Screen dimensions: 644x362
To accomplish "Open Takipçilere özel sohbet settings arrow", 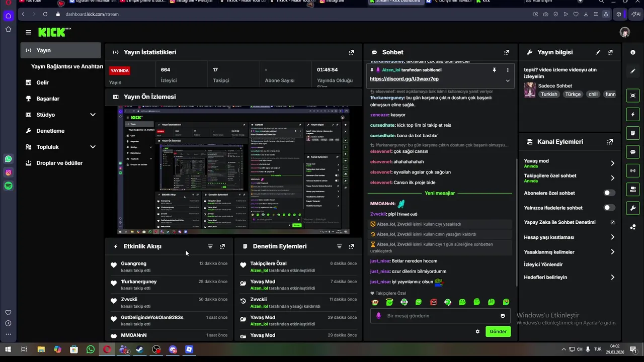I will (x=612, y=178).
